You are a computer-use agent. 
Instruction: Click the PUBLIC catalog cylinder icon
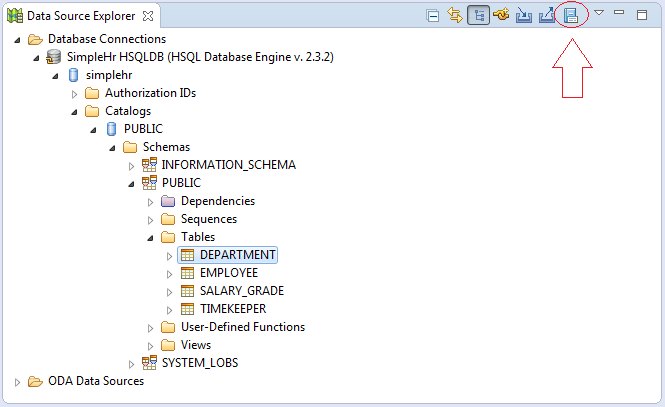[111, 129]
